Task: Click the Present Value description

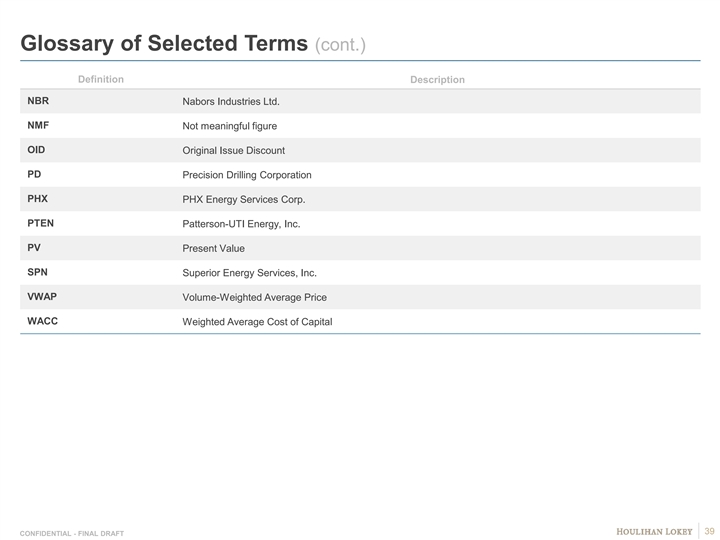Action: 213,248
